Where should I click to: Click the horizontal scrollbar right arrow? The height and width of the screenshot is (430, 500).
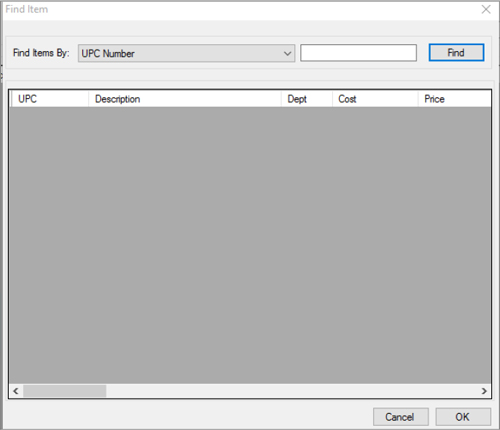click(484, 391)
